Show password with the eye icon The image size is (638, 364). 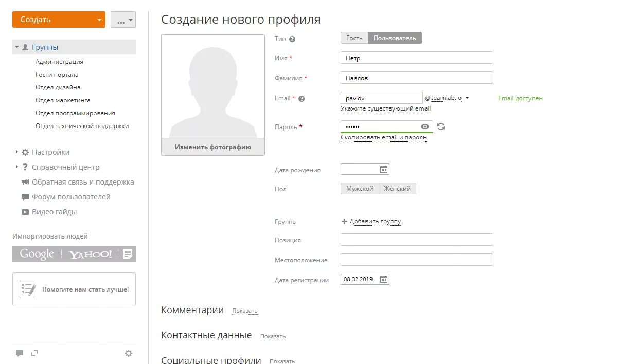coord(425,126)
